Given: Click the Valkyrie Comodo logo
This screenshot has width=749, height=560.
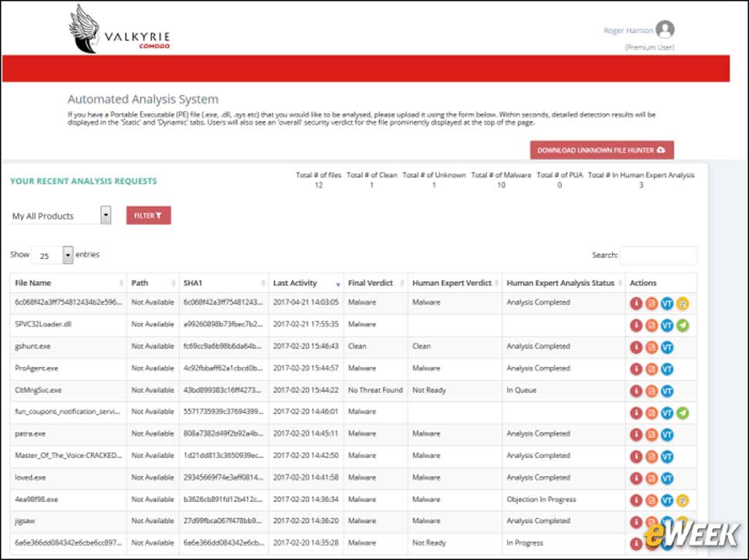Looking at the screenshot, I should (x=120, y=29).
